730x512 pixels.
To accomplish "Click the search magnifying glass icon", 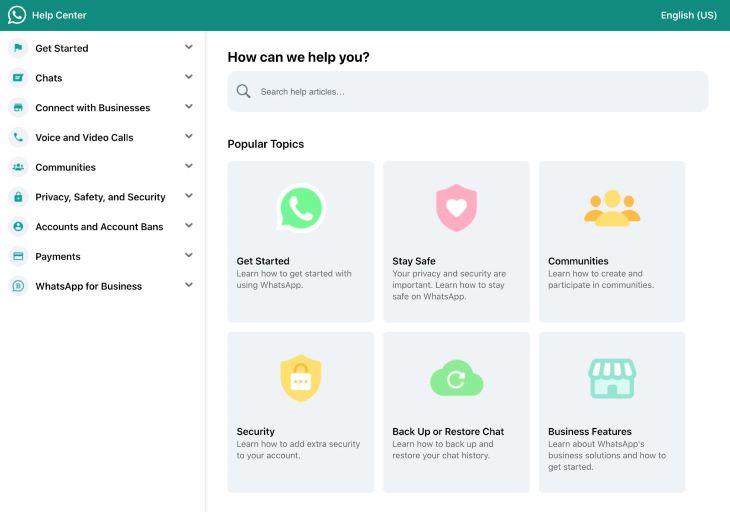I will pos(244,92).
